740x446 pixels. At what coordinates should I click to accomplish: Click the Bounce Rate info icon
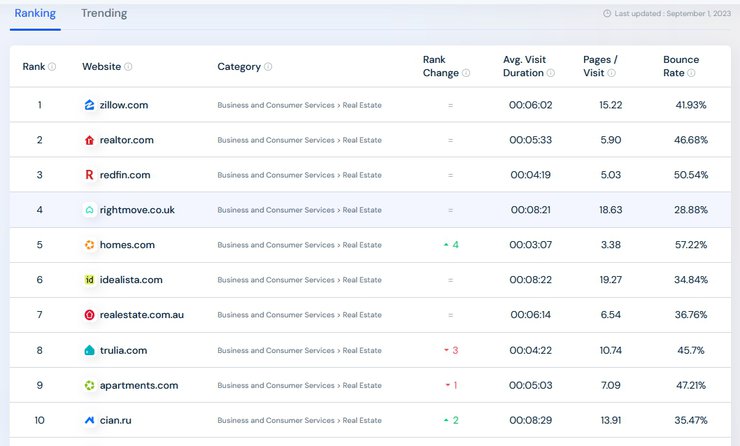691,73
